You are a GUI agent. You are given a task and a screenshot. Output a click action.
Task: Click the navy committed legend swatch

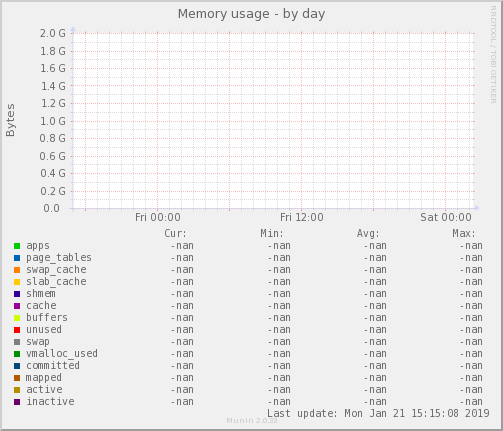pyautogui.click(x=17, y=366)
